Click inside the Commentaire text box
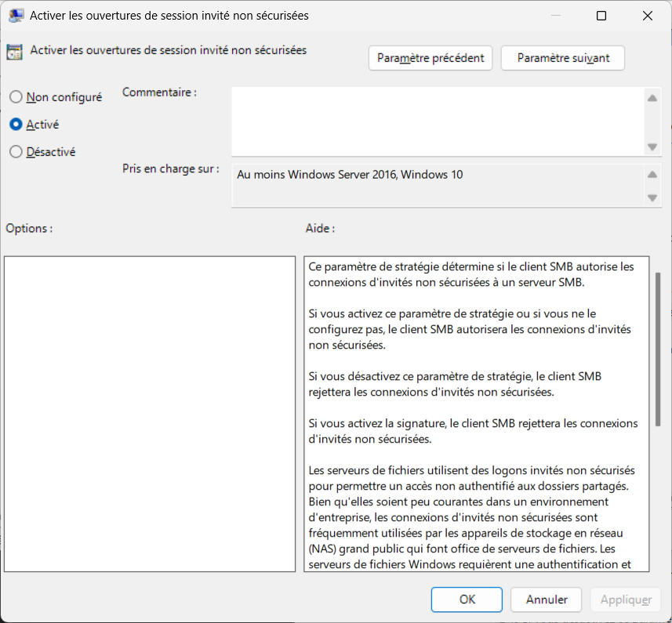 tap(437, 121)
